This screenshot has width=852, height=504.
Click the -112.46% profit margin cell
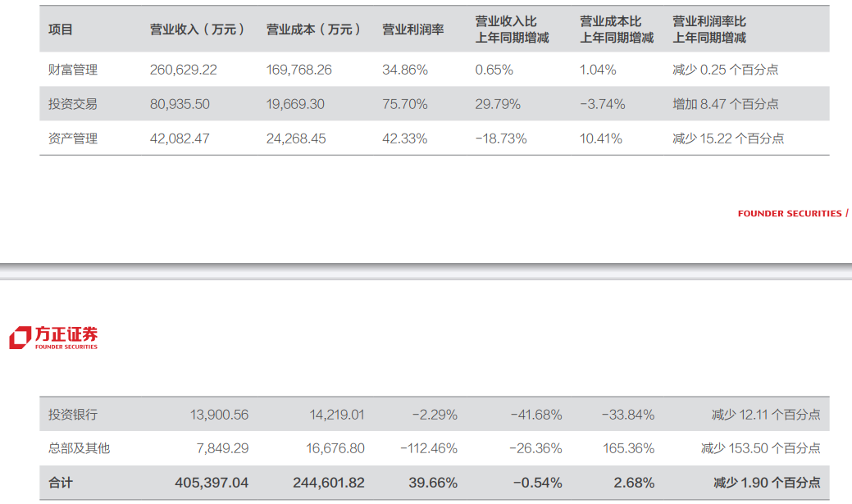pyautogui.click(x=429, y=448)
